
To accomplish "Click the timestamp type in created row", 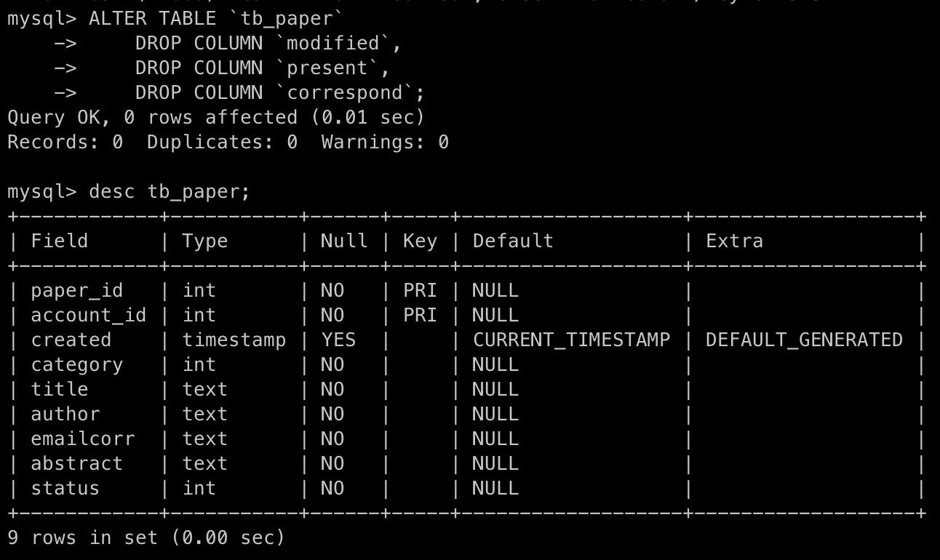I will (234, 340).
